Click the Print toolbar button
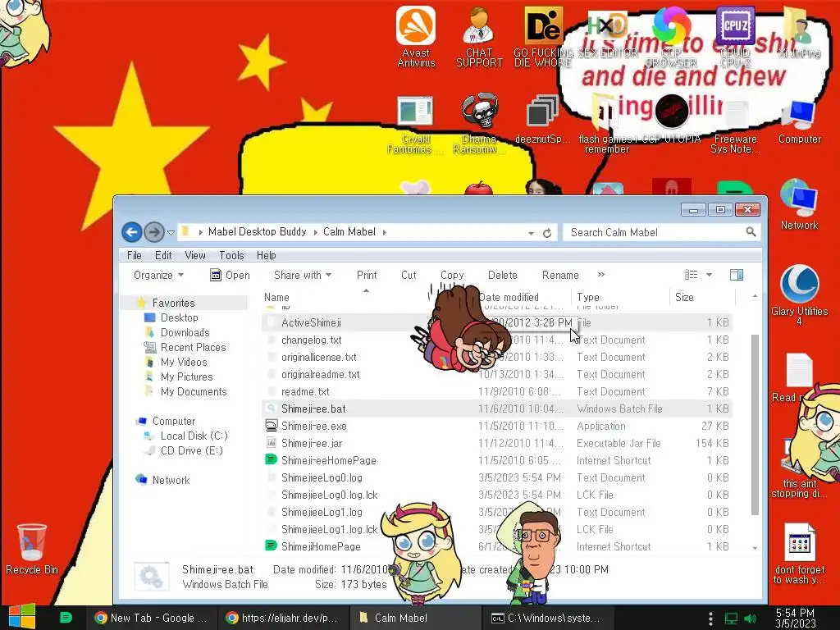840x630 pixels. point(367,275)
